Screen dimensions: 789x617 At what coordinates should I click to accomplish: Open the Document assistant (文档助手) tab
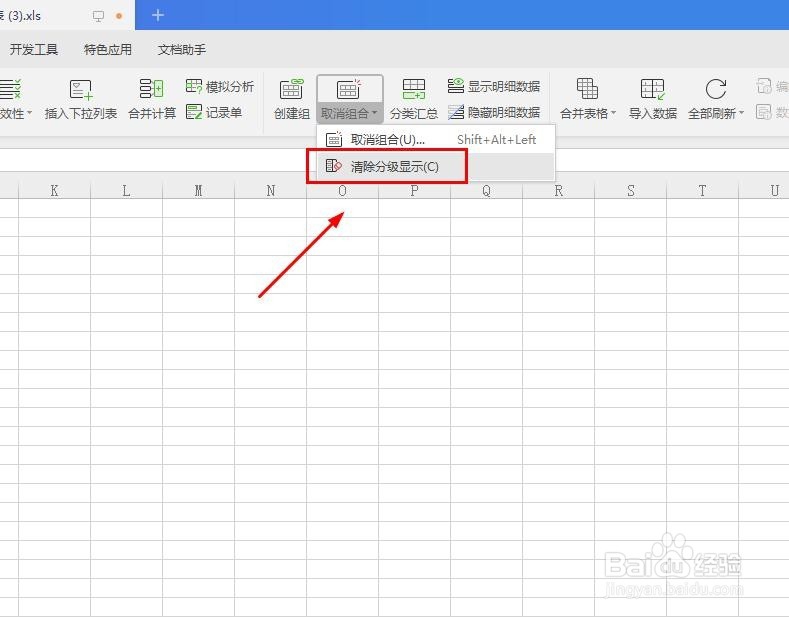tap(182, 49)
